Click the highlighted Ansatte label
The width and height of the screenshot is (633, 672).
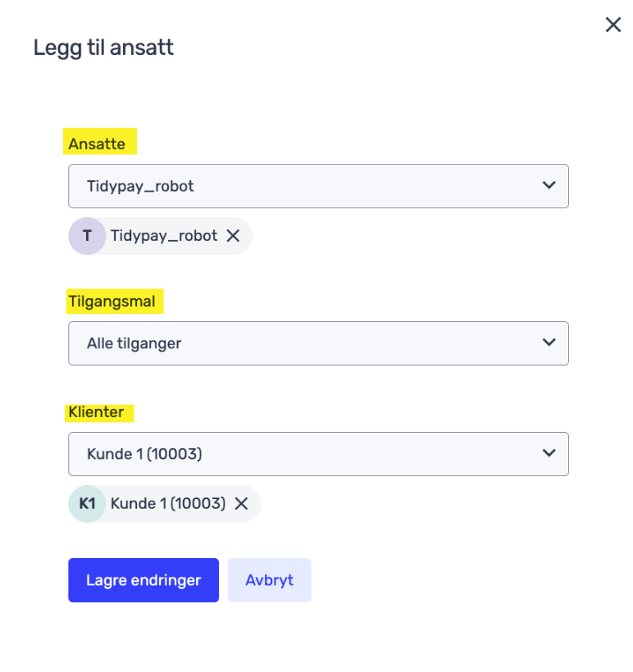pos(97,144)
